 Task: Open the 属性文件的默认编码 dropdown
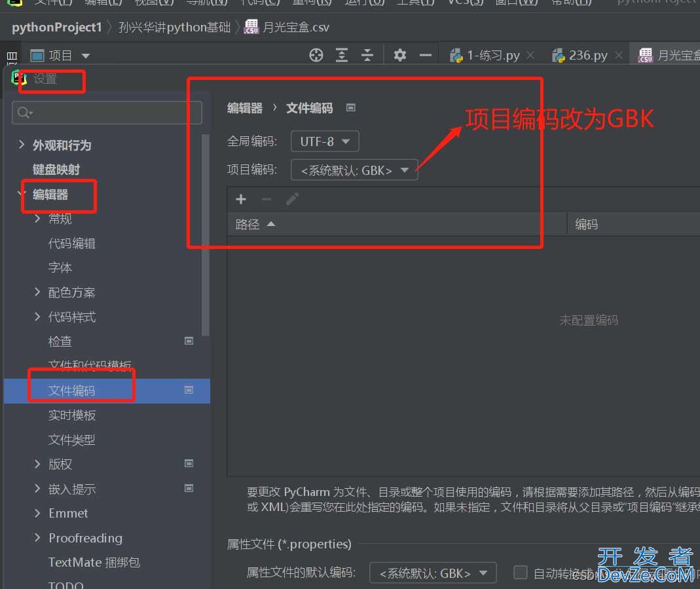(433, 573)
